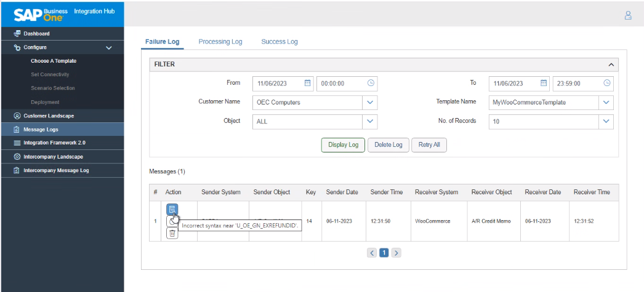Collapse the Configure sidebar section
This screenshot has height=292, width=644.
[109, 47]
